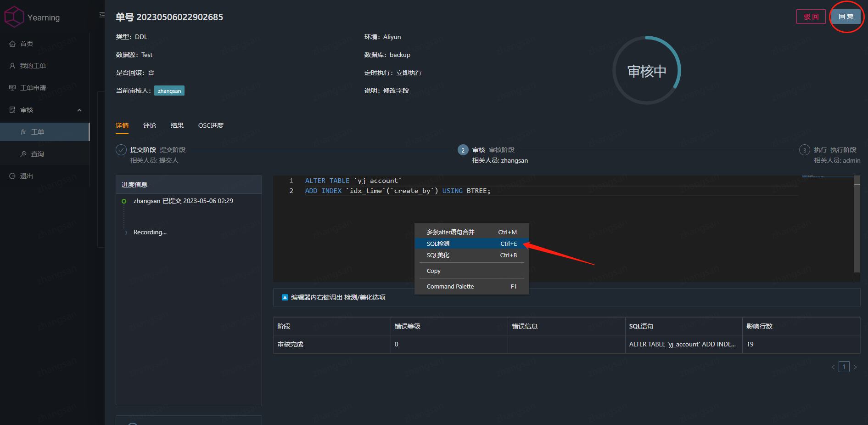Image resolution: width=868 pixels, height=425 pixels.
Task: Toggle the sidebar collapse icon
Action: click(102, 15)
